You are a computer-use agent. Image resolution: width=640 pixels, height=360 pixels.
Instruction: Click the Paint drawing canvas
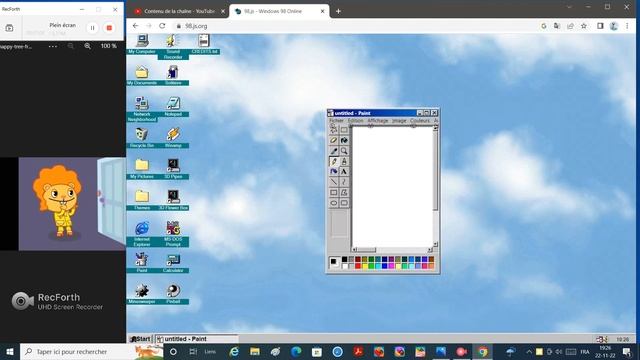[x=392, y=187]
